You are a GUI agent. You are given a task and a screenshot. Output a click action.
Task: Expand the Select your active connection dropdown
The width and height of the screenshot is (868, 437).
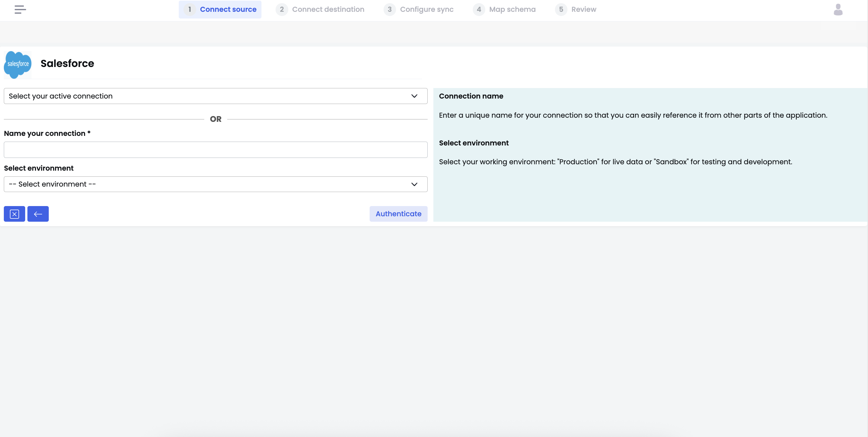(x=216, y=96)
